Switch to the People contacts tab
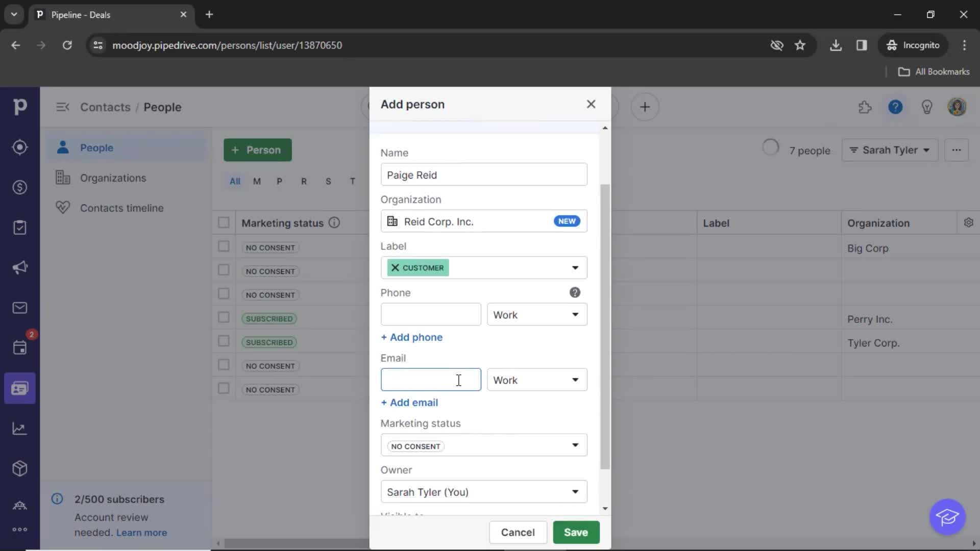Screen dimensions: 980x551 96,147
